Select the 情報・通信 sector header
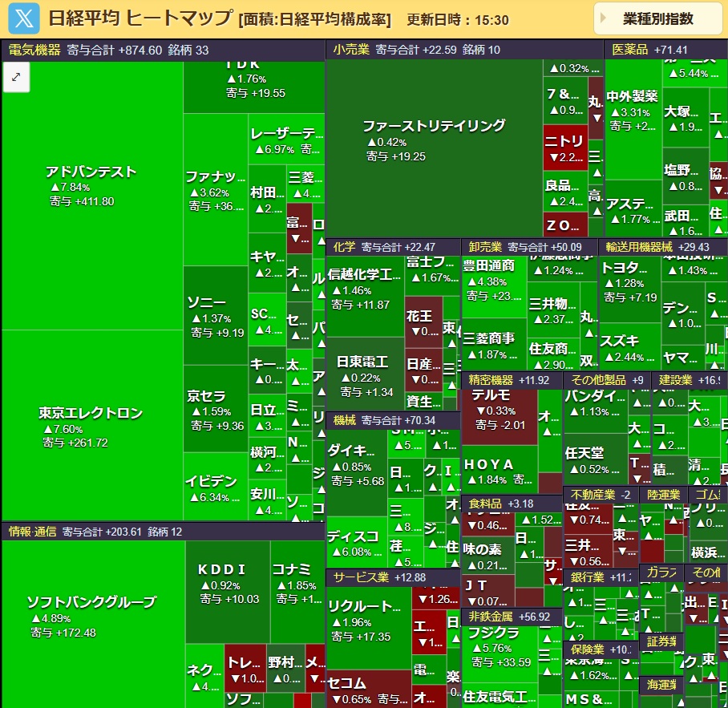The width and height of the screenshot is (728, 708). click(163, 532)
